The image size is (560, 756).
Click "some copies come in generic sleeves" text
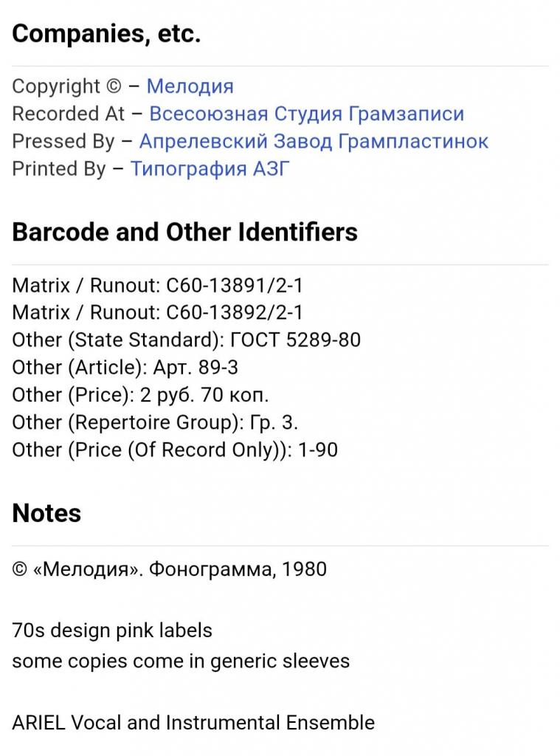click(x=181, y=661)
